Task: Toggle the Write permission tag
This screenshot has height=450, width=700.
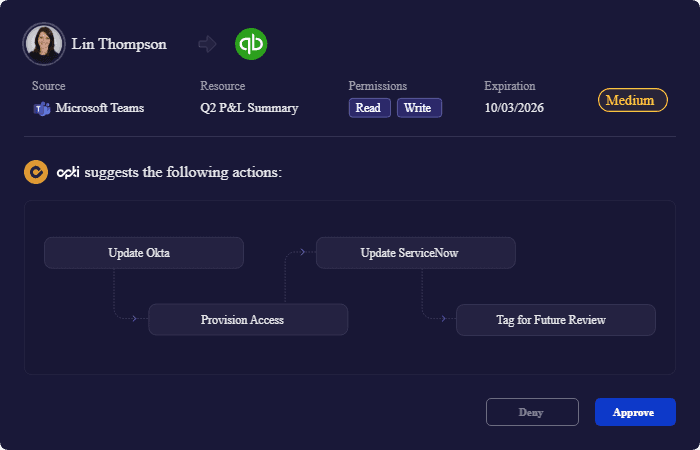Action: coord(419,108)
